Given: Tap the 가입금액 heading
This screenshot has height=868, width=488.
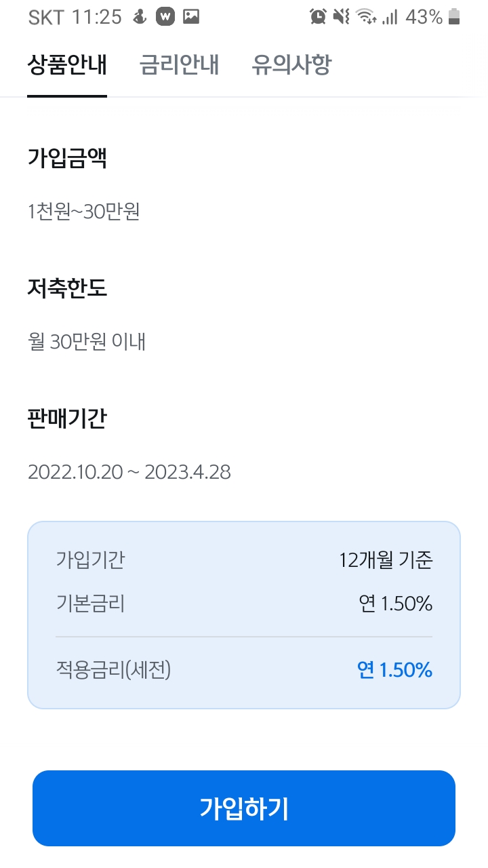Looking at the screenshot, I should tap(67, 158).
